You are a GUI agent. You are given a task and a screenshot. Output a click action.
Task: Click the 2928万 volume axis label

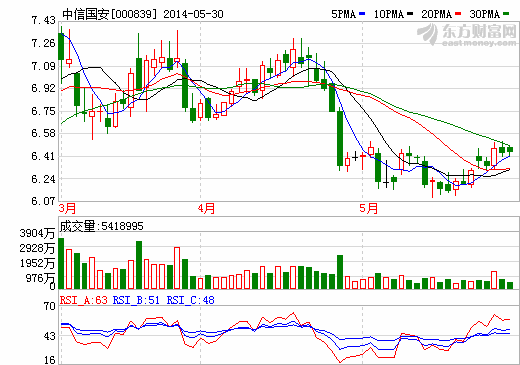(x=37, y=248)
